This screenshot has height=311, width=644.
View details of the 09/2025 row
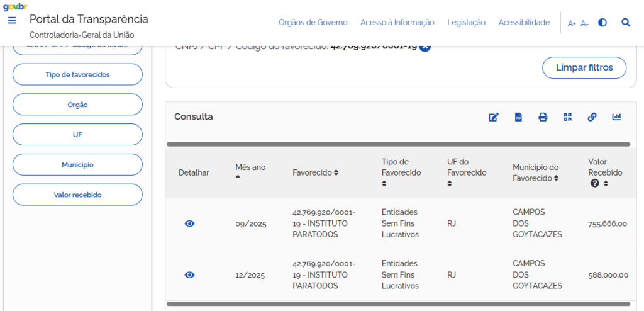click(x=190, y=223)
